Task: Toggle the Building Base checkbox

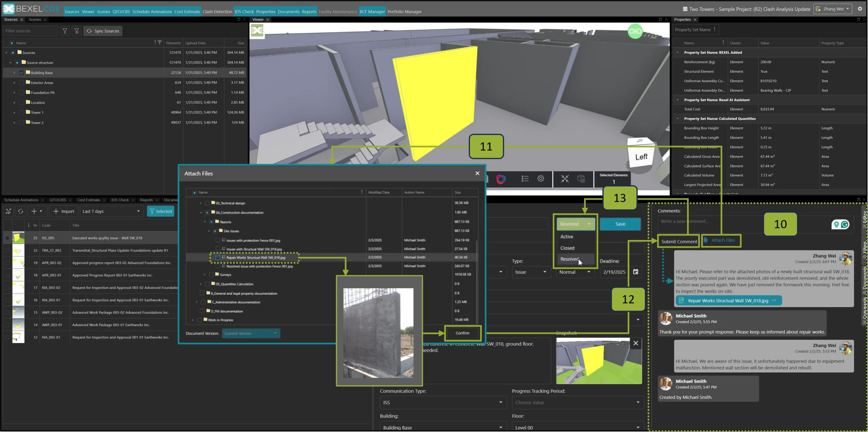Action: pyautogui.click(x=21, y=73)
